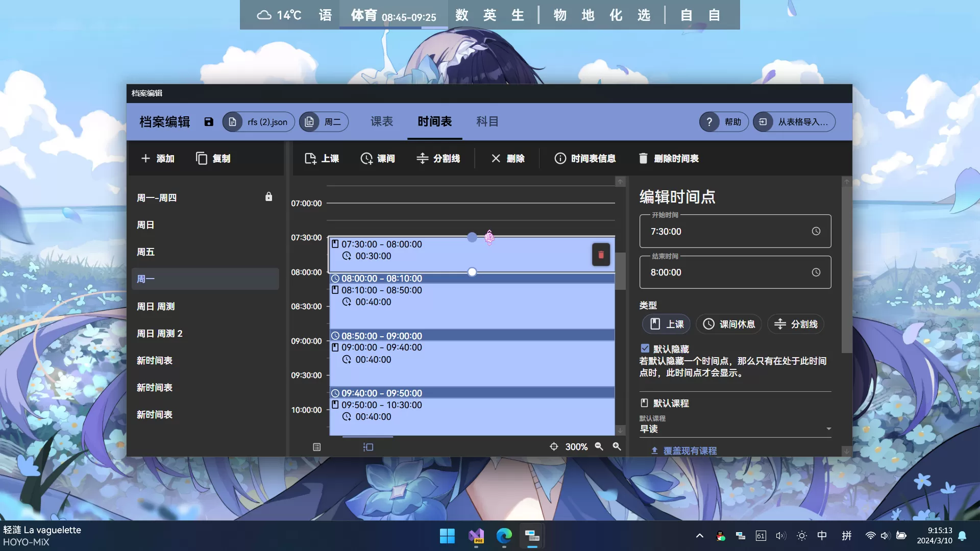980x551 pixels.
Task: Open the time picker for 结束时间
Action: [x=816, y=272]
